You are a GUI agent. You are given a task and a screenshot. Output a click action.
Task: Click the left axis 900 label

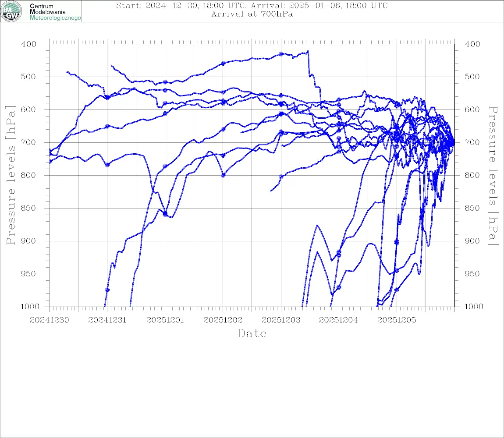pos(28,241)
